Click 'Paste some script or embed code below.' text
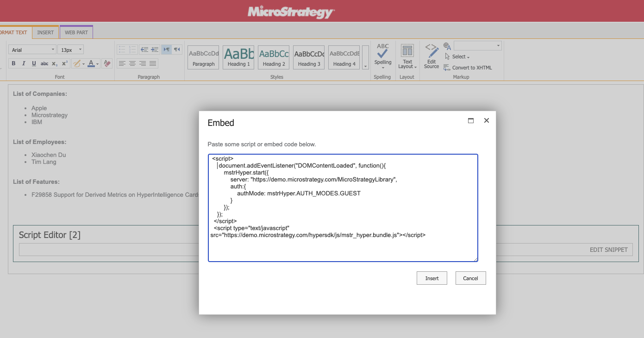Viewport: 644px width, 338px height. (x=262, y=144)
